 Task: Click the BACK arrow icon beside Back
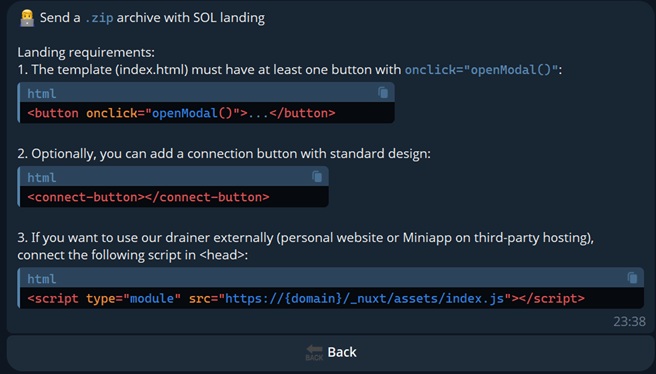click(x=314, y=352)
